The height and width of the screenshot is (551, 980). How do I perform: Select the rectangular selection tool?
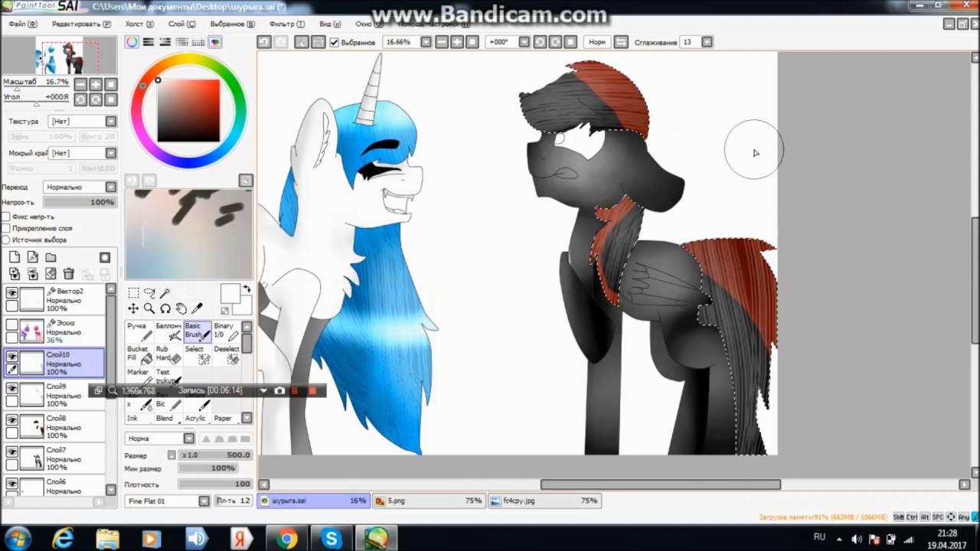click(133, 293)
